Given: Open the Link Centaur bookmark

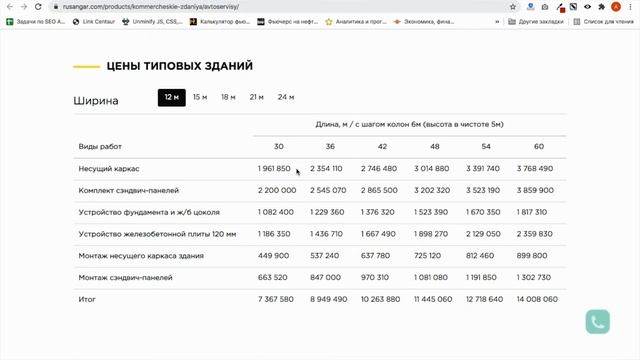Looking at the screenshot, I should tap(94, 22).
